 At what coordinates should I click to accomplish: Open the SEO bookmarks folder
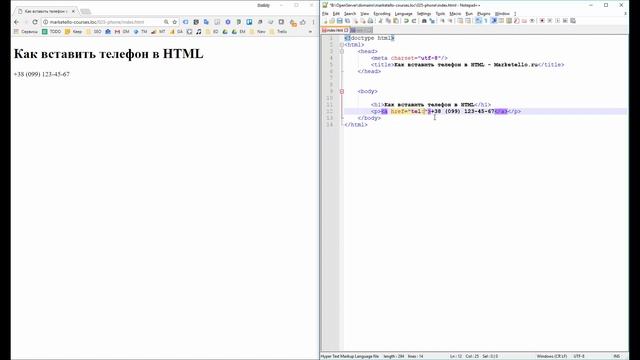pyautogui.click(x=93, y=31)
